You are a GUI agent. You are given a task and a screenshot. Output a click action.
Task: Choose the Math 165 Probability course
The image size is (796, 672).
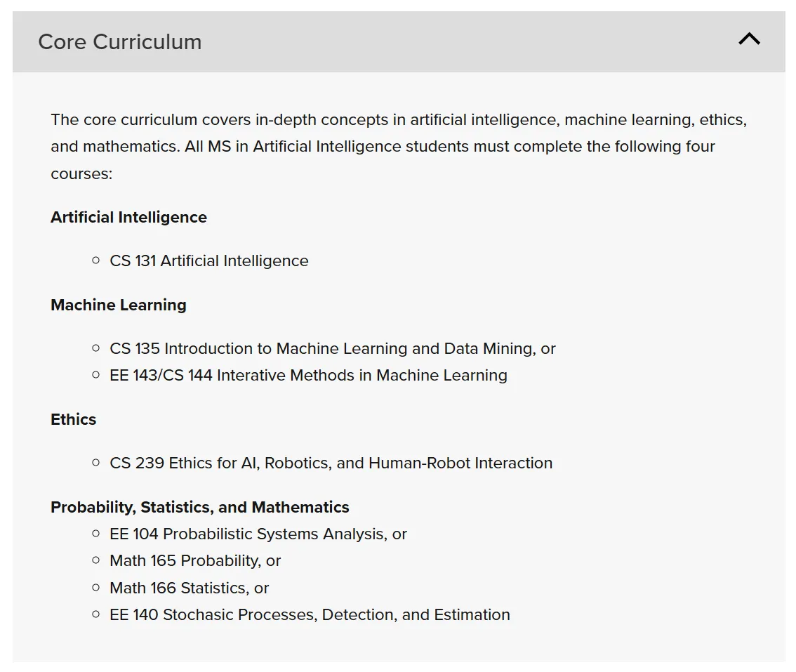(194, 561)
